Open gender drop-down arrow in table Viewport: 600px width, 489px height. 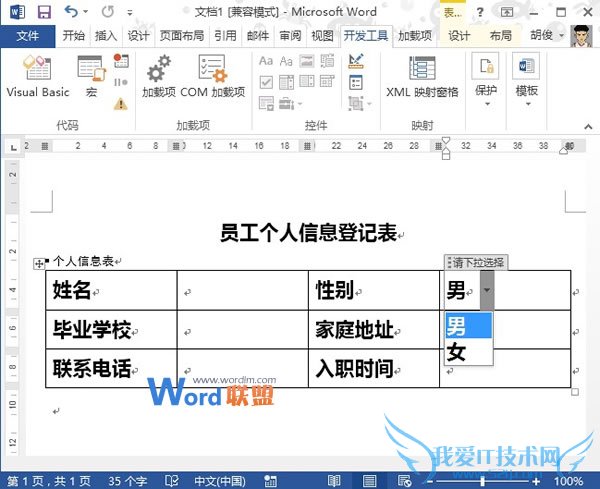coord(487,290)
